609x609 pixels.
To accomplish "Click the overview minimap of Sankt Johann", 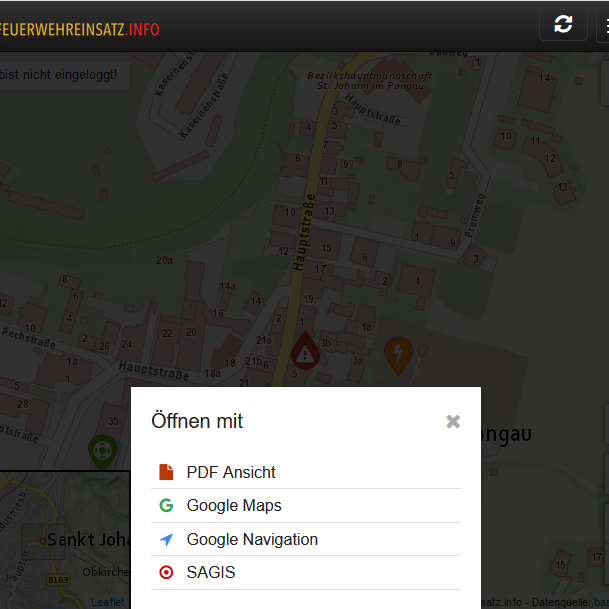I will (64, 540).
